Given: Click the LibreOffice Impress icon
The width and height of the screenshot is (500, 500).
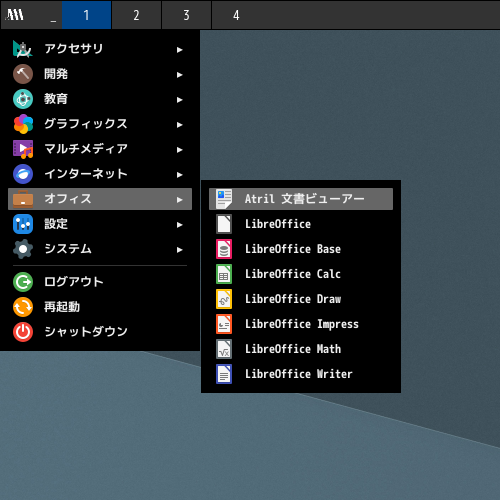Looking at the screenshot, I should 224,324.
